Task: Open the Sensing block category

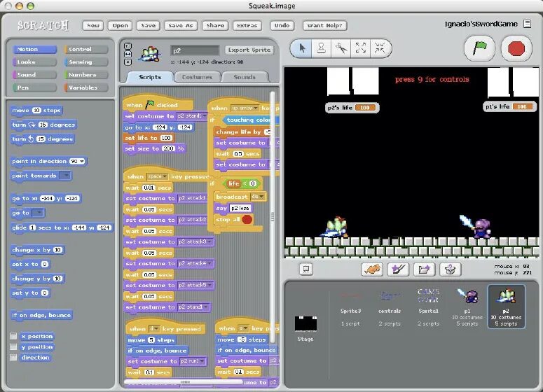Action: [x=86, y=62]
